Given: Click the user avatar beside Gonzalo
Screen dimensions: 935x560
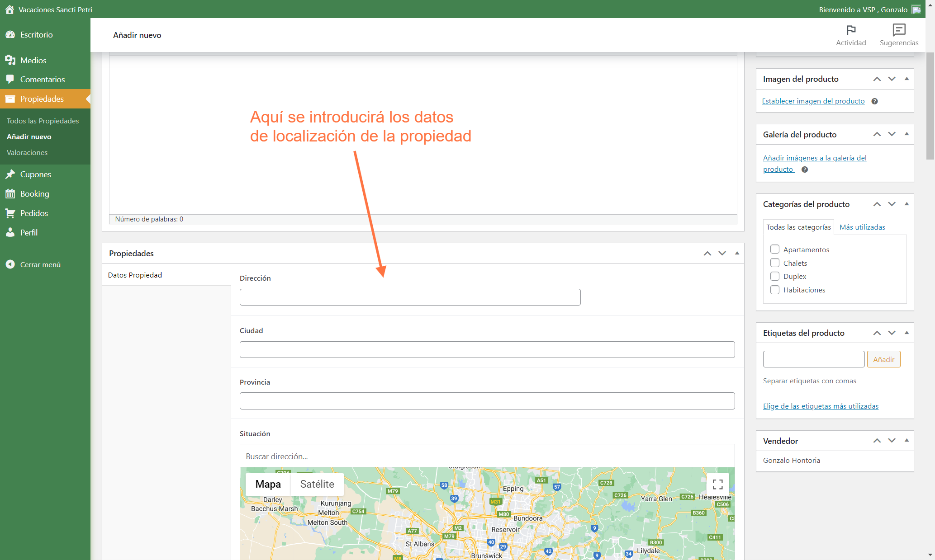Looking at the screenshot, I should click(916, 9).
